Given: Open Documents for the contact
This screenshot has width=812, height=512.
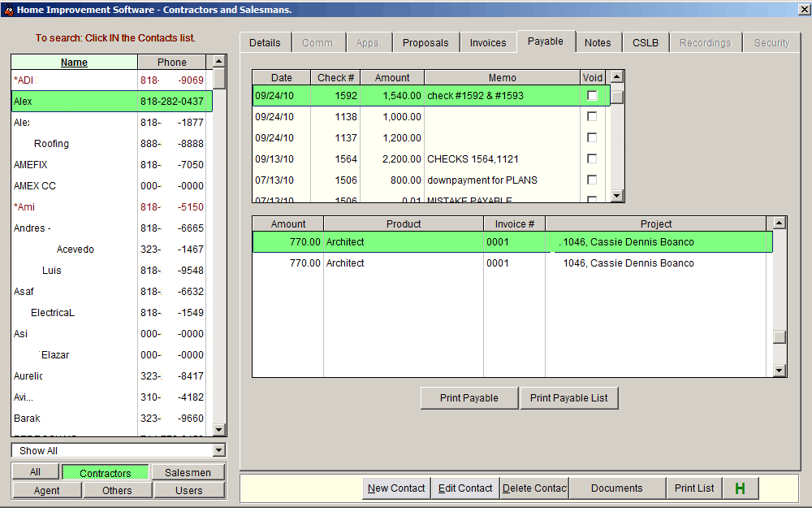Looking at the screenshot, I should [617, 488].
